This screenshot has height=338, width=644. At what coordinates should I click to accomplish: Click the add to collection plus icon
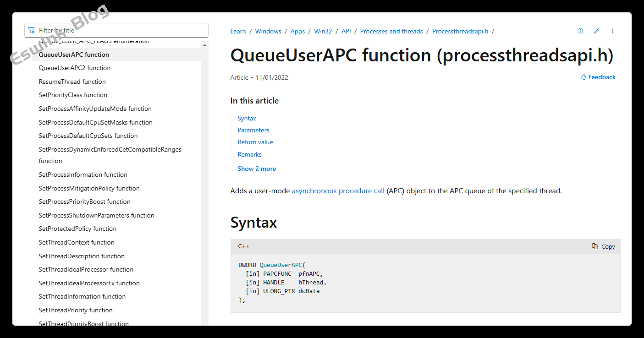pyautogui.click(x=580, y=31)
